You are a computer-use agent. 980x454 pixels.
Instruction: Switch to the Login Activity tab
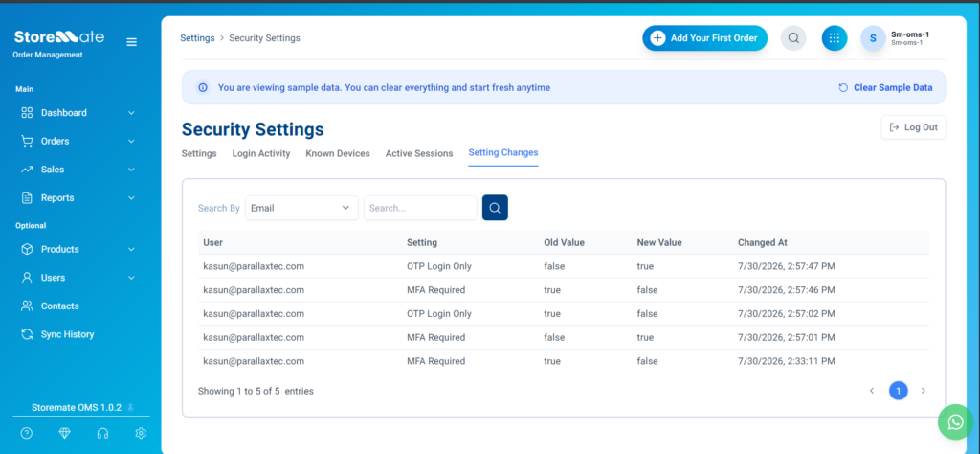click(x=261, y=153)
